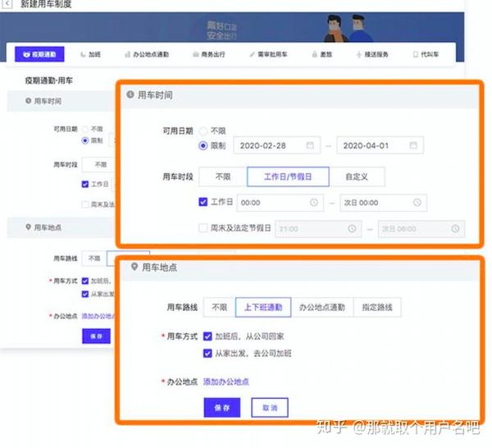The image size is (492, 448).
Task: Click the 次日 00:00 end time field
Action: click(x=383, y=203)
